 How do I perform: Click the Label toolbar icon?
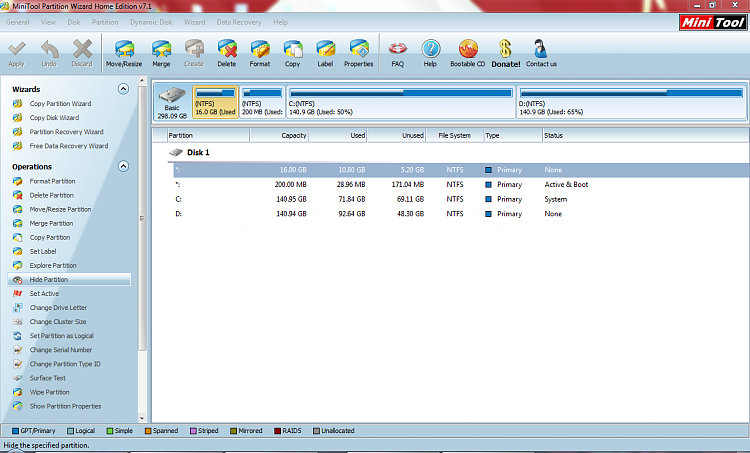click(x=325, y=49)
